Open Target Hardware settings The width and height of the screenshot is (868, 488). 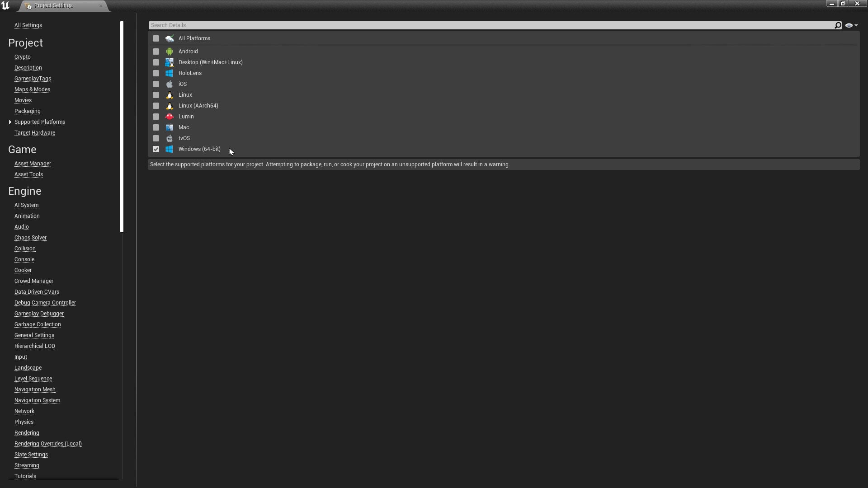point(35,133)
